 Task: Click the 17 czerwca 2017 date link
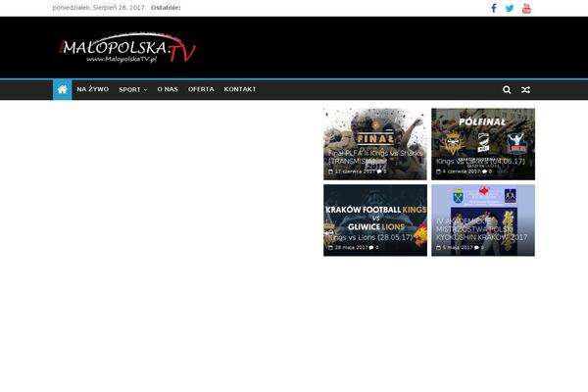[352, 171]
